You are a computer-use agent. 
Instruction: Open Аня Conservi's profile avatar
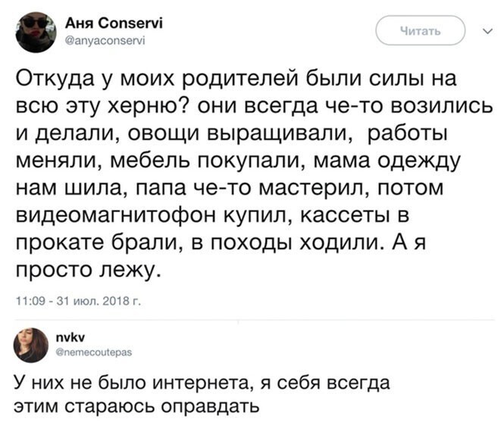35,32
